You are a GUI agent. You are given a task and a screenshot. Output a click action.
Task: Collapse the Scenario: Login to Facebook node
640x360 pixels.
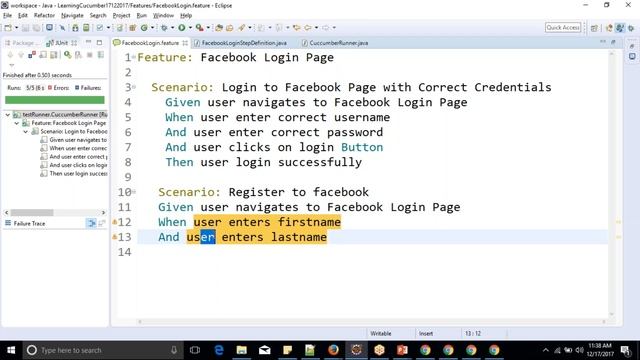point(26,131)
